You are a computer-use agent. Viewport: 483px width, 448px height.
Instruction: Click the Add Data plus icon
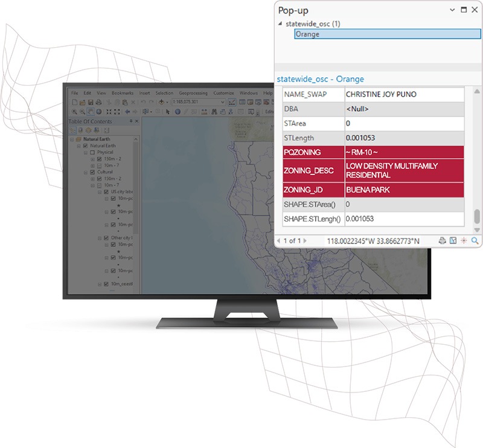point(161,102)
